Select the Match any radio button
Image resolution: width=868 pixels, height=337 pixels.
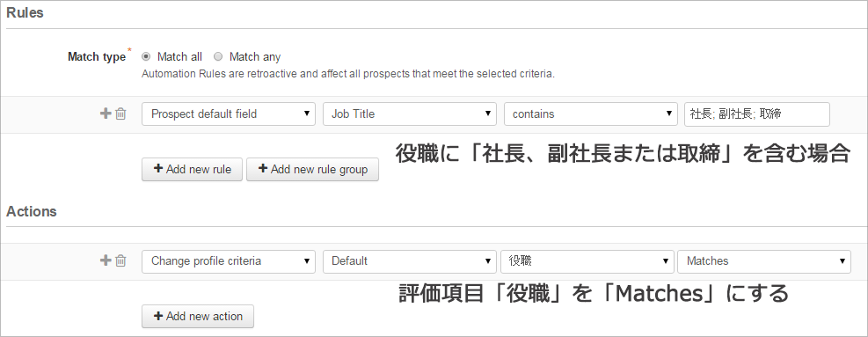pyautogui.click(x=218, y=56)
